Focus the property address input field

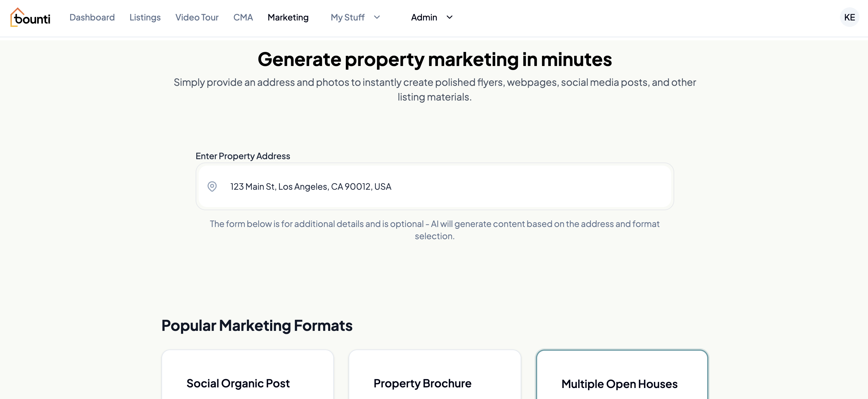[435, 186]
